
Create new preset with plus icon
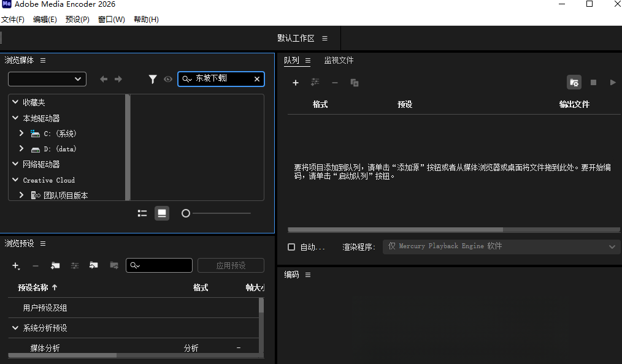click(16, 266)
